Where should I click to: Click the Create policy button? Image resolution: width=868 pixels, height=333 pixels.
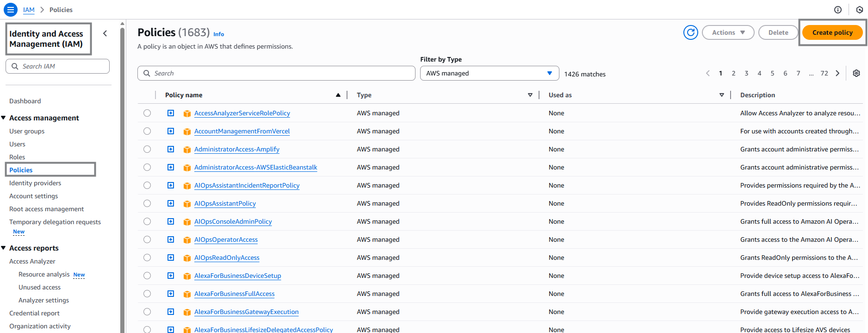coord(832,32)
